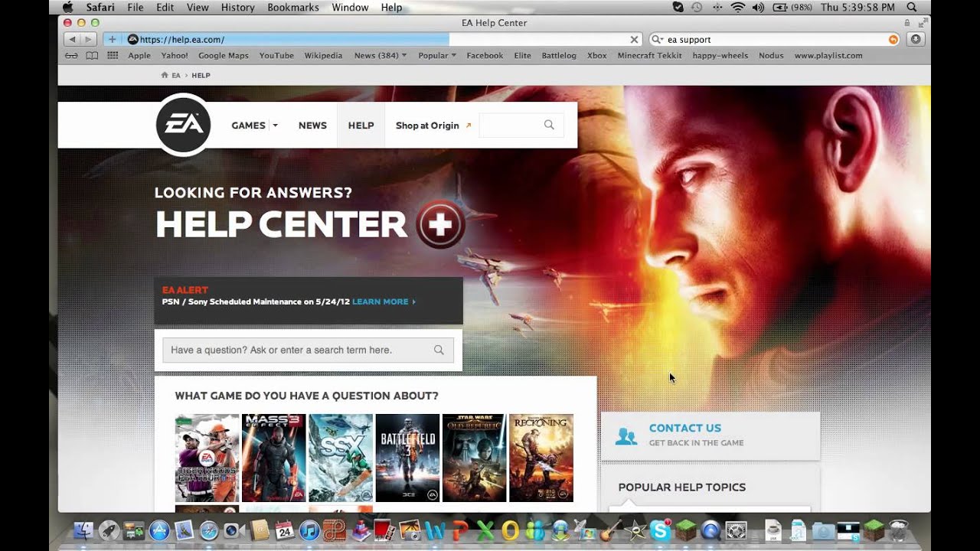Click the Safari address bar URL field
980x551 pixels.
[375, 39]
